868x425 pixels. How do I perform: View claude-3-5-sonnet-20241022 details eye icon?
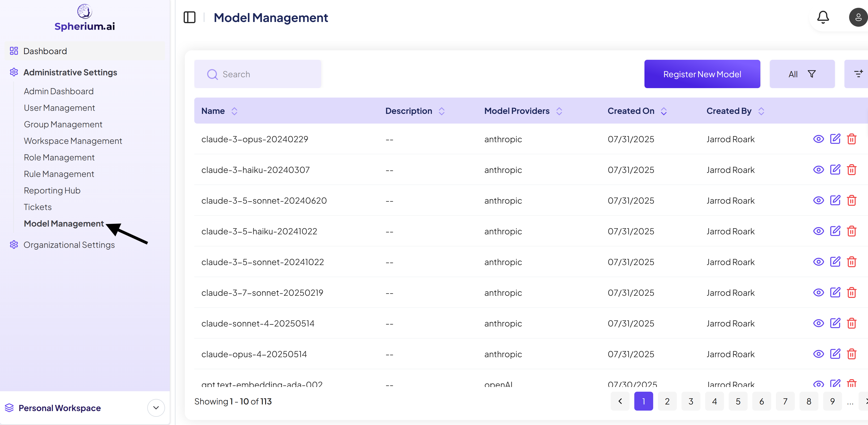click(818, 262)
